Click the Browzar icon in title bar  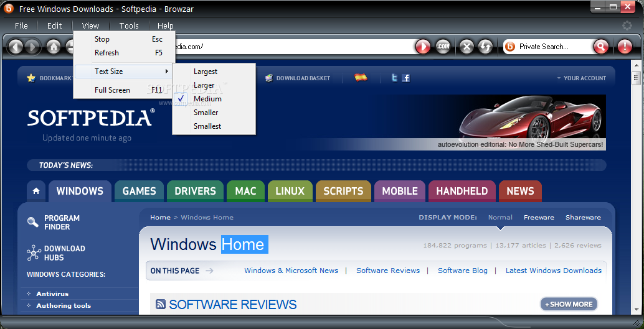pos(9,8)
